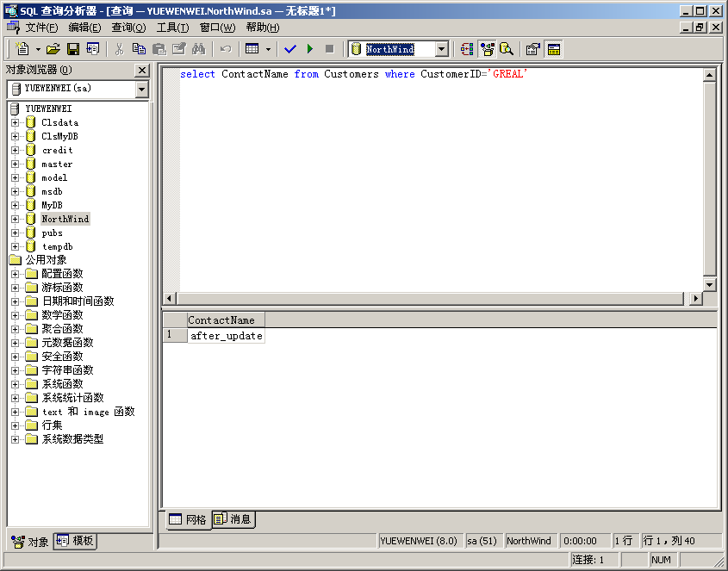Expand the Clsdata database node
The height and width of the screenshot is (571, 728).
tap(15, 122)
